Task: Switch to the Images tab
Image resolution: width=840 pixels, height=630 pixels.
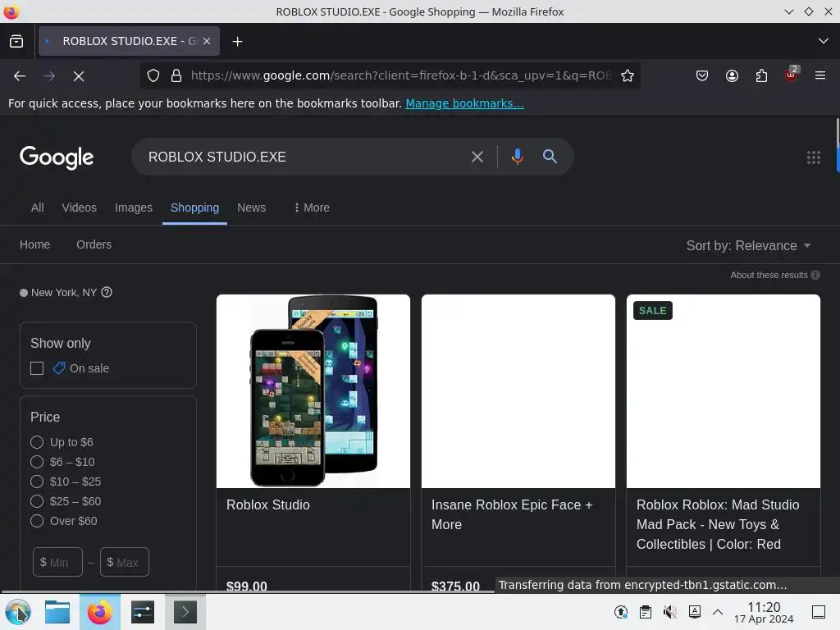Action: [x=134, y=208]
